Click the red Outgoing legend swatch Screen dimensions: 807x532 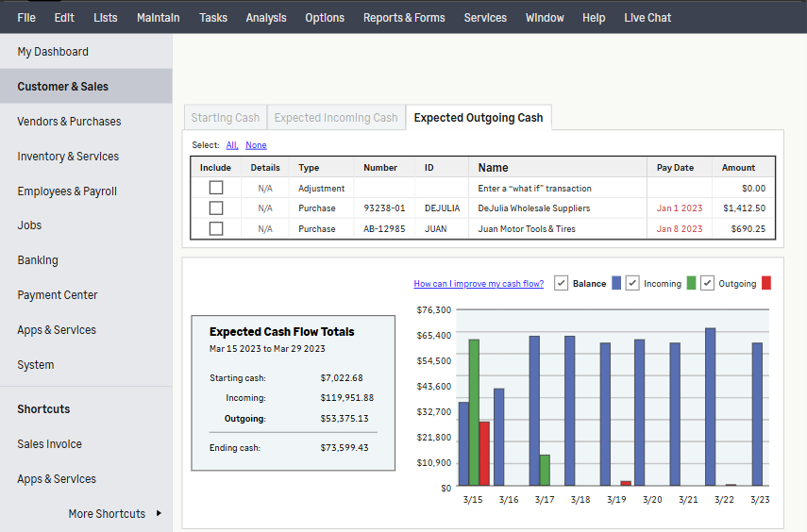click(x=766, y=283)
